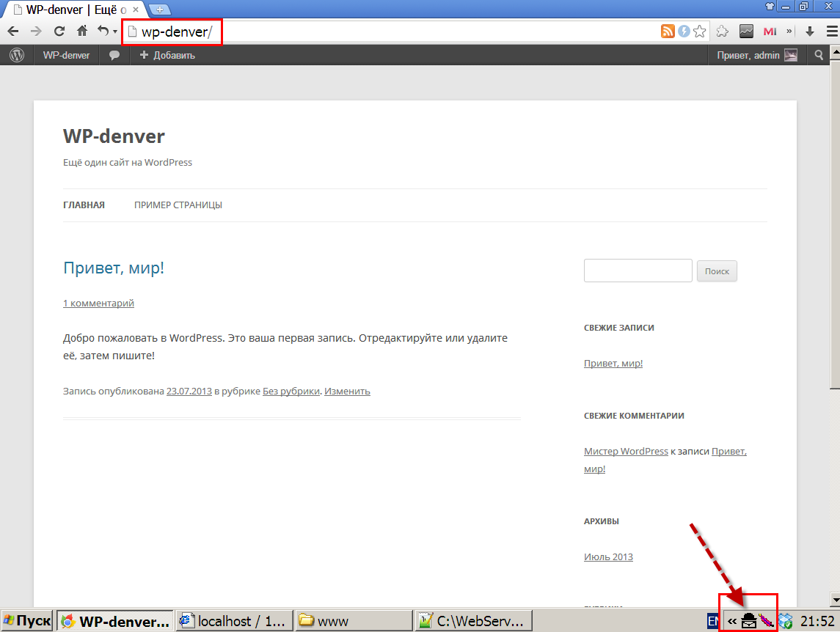Open the WP-denver site menu in admin bar

pos(67,55)
